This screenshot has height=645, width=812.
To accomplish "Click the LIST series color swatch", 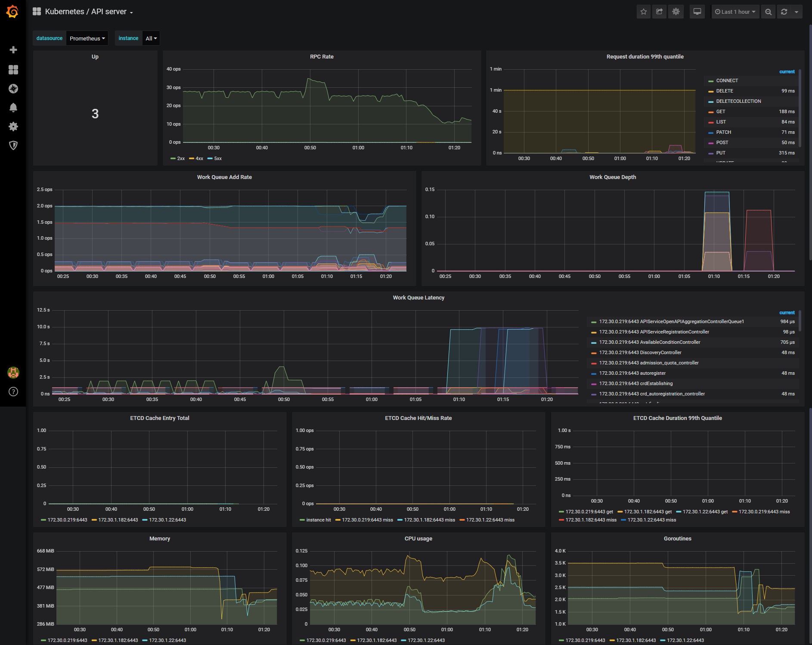I will click(711, 123).
